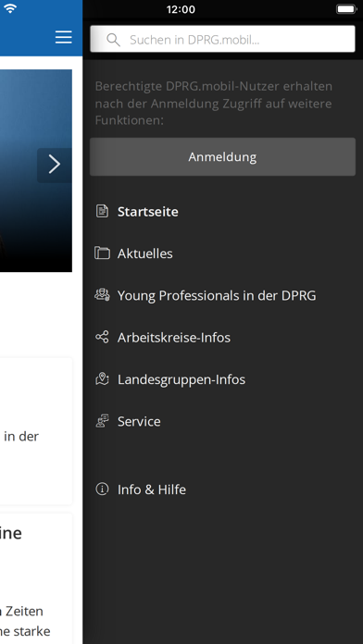Tap the 12:00 clock in status bar

(181, 9)
